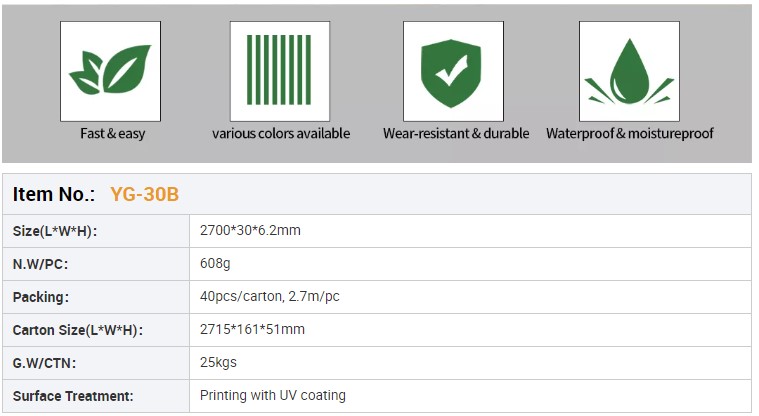
Task: Click 'Printing with UV coating' value
Action: [272, 395]
